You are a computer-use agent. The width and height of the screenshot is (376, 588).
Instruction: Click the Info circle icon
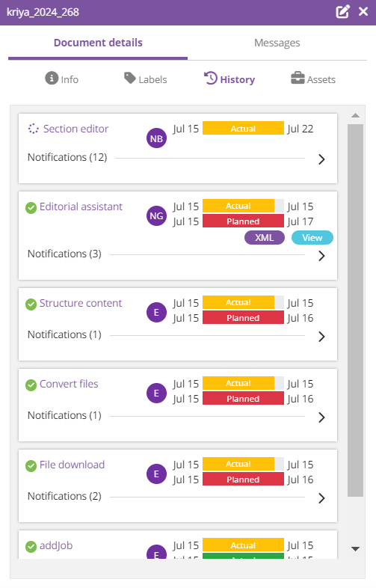point(52,79)
